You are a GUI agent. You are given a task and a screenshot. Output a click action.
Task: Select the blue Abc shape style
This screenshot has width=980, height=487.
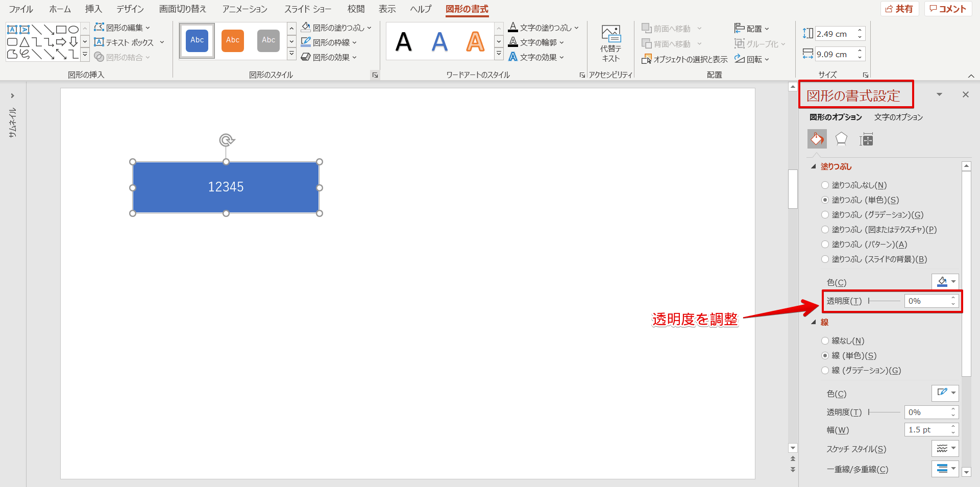pyautogui.click(x=197, y=40)
